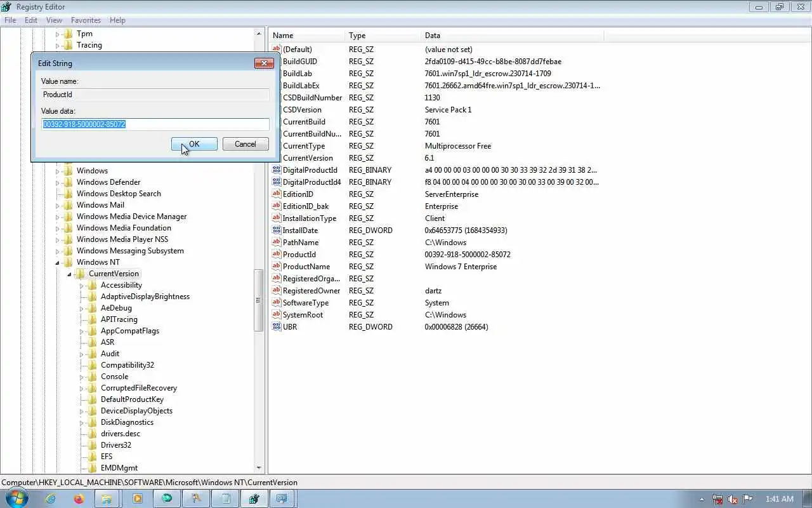Open Windows Explorer folder taskbar icon
812x508 pixels.
[107, 498]
